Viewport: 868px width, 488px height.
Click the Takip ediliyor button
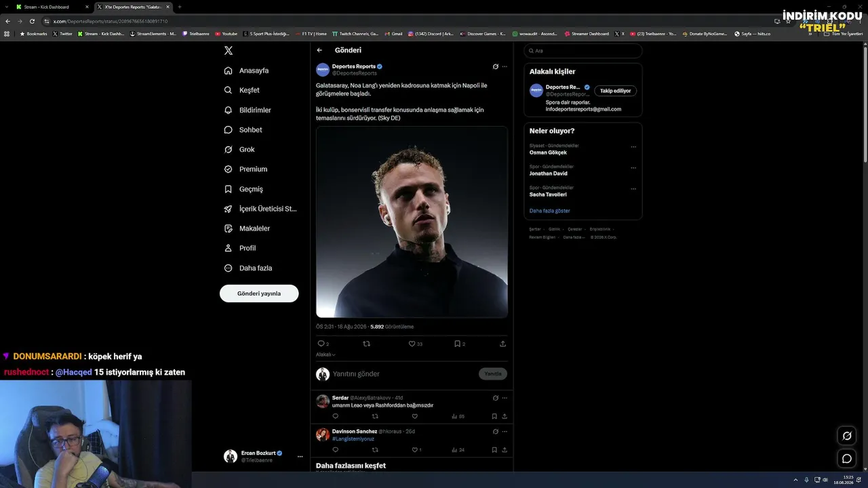click(615, 91)
